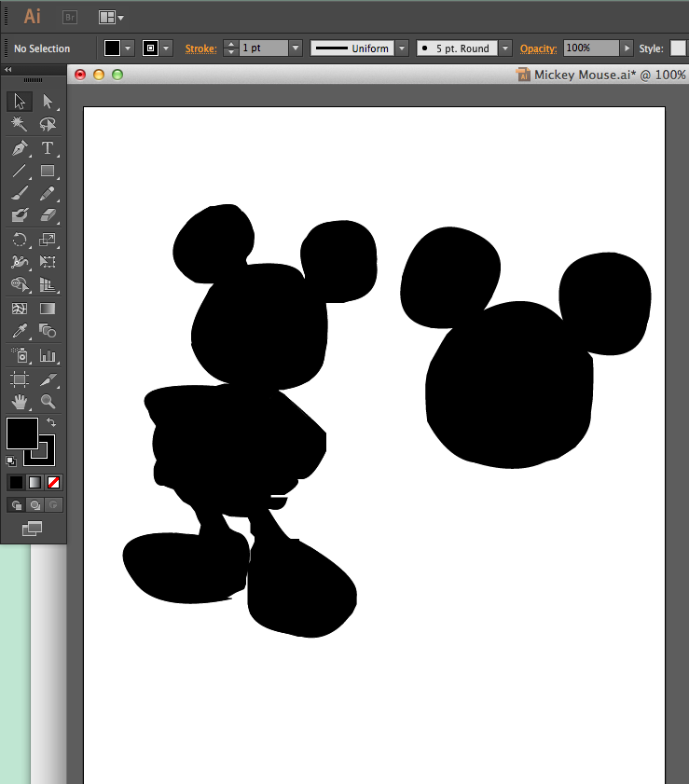Select the Zoom tool
The image size is (689, 784).
coord(48,402)
